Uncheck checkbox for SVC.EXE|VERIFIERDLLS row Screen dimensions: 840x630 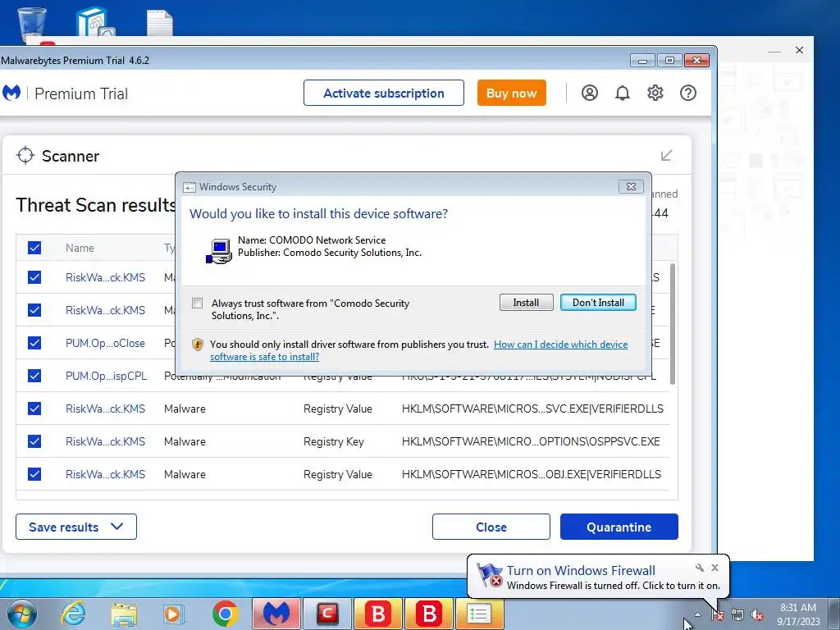tap(34, 409)
